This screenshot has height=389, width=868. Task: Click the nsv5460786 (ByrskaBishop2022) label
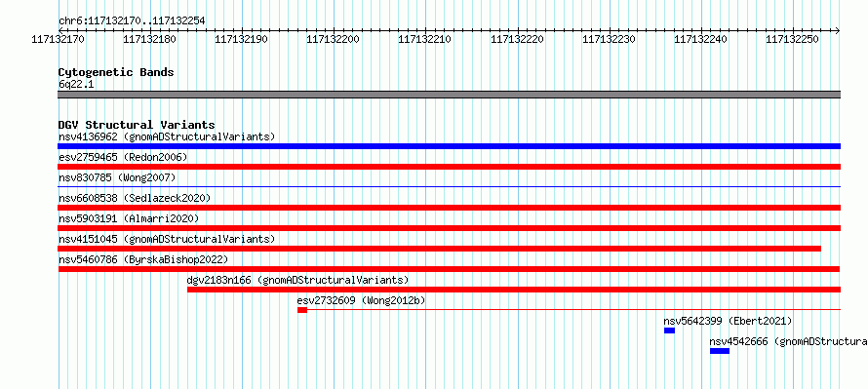143,259
